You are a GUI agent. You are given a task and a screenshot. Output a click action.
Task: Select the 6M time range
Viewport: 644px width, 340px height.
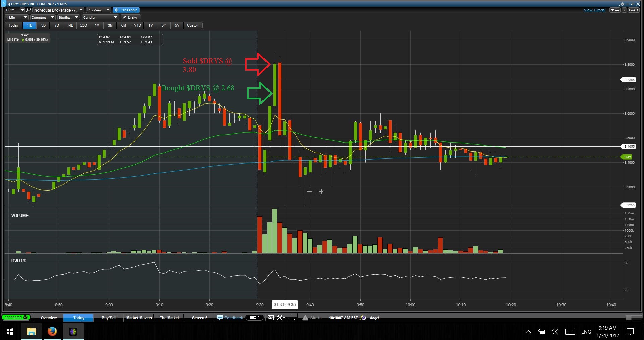coord(124,25)
